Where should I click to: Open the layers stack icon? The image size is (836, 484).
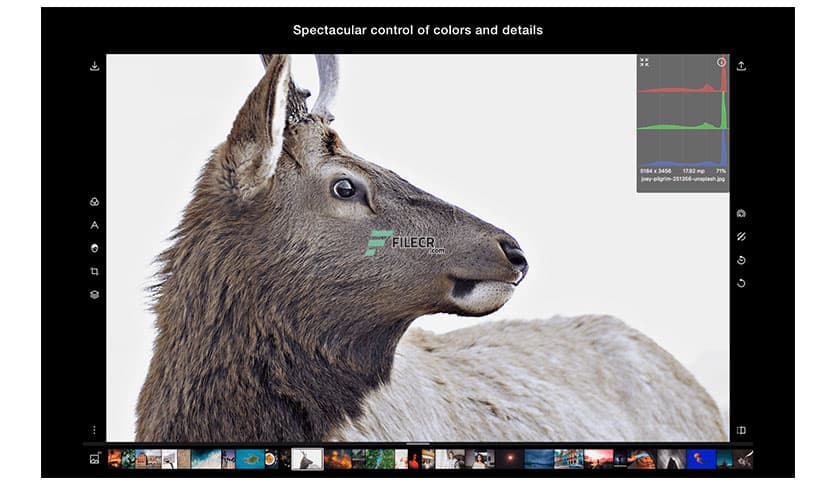coord(94,295)
